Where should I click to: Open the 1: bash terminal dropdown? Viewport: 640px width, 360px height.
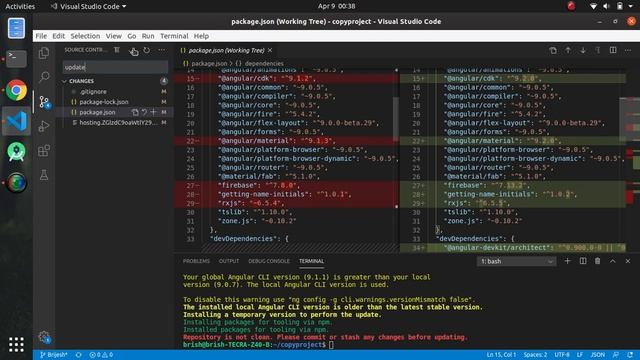(516, 261)
